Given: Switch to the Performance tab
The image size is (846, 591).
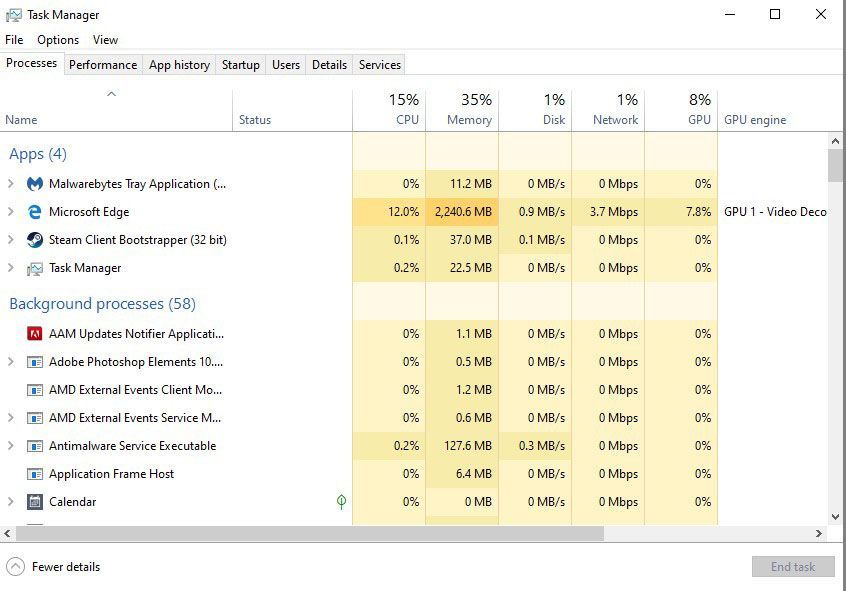Looking at the screenshot, I should pos(103,65).
